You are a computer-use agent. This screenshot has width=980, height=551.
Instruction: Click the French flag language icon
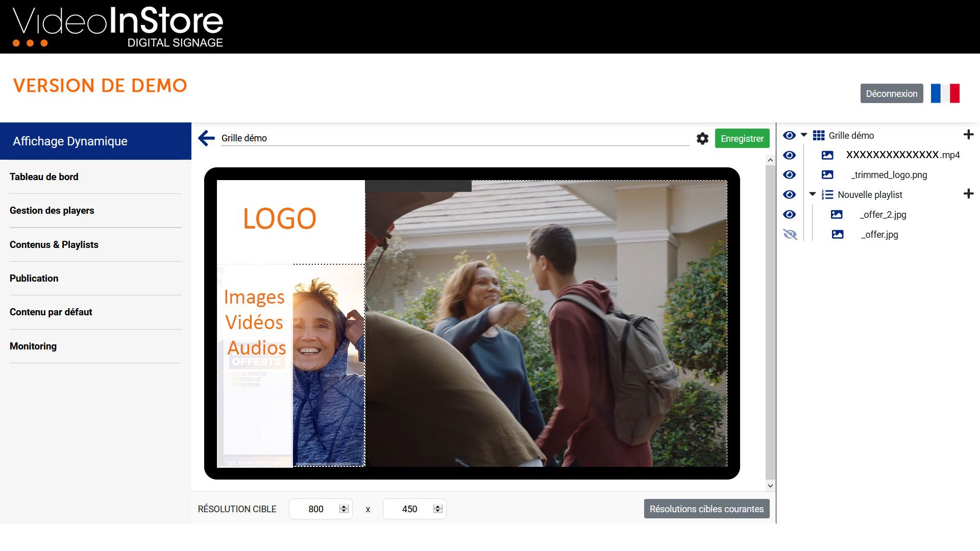945,93
